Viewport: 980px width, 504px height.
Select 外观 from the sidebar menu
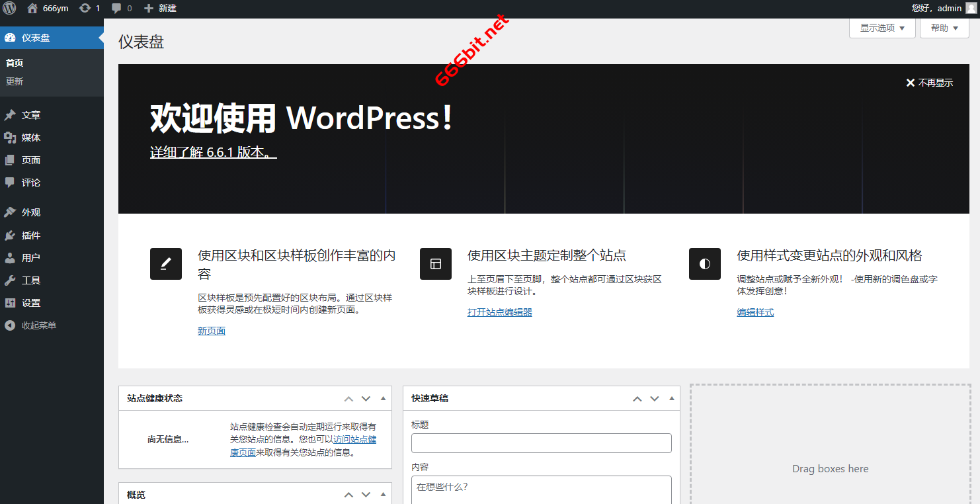pos(30,212)
